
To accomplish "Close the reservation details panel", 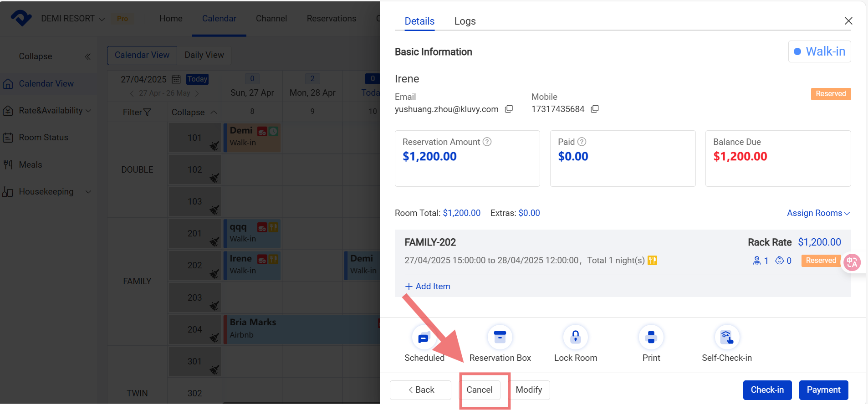I will coord(848,21).
